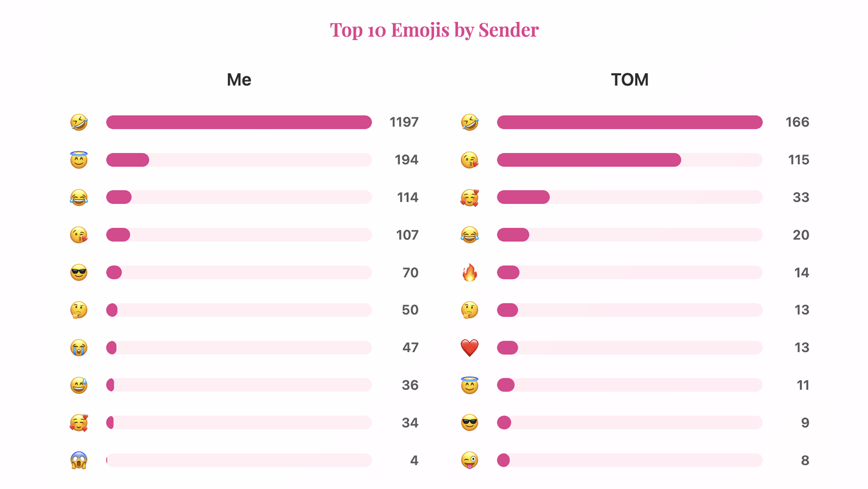Click the thinking emoji in Me column
The image size is (868, 489).
pyautogui.click(x=79, y=310)
